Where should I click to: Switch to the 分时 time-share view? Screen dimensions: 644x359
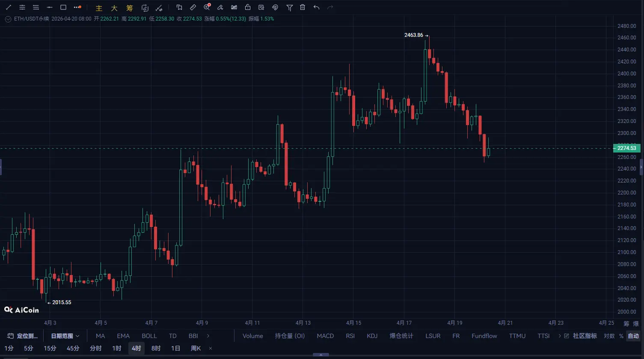(96, 348)
